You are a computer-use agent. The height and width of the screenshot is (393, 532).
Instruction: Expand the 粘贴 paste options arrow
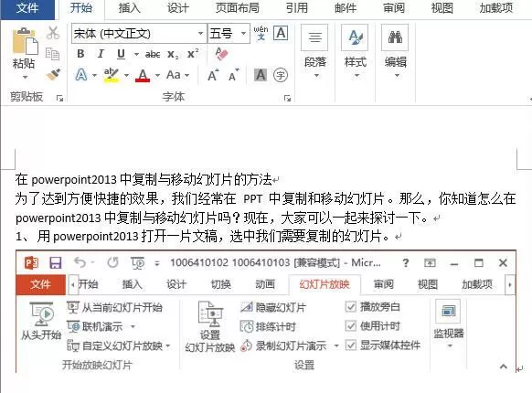(25, 78)
